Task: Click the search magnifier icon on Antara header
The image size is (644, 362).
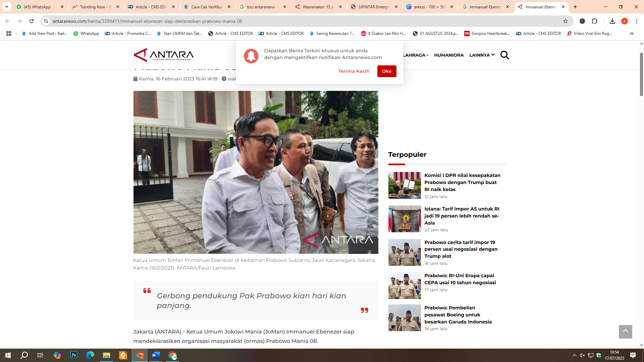Action: 504,55
